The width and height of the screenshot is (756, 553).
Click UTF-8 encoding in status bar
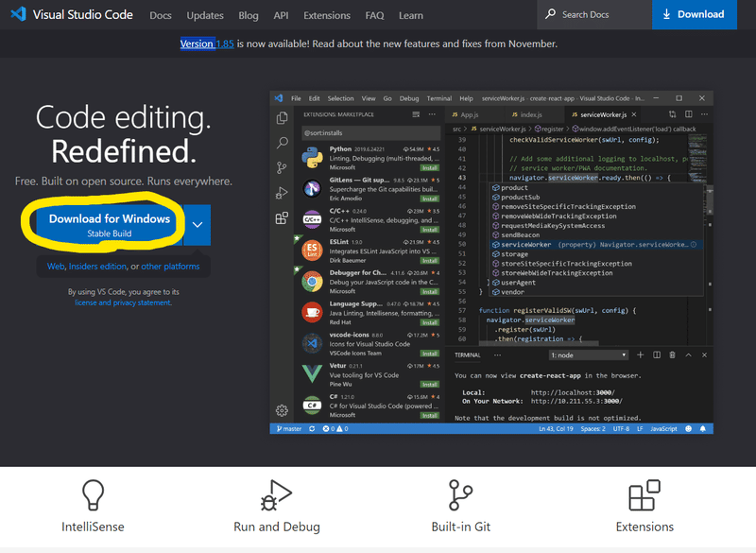(621, 428)
